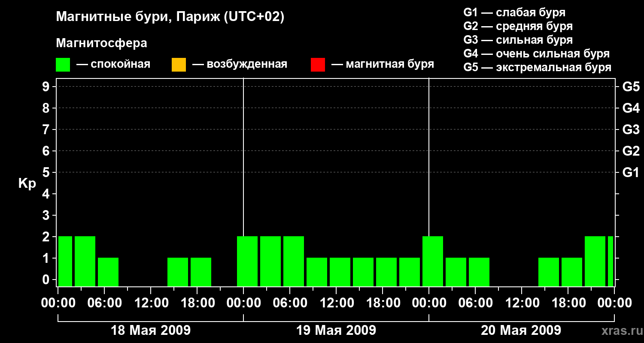Click the 18:00 time label of 19 May
This screenshot has height=343, width=644.
point(383,303)
